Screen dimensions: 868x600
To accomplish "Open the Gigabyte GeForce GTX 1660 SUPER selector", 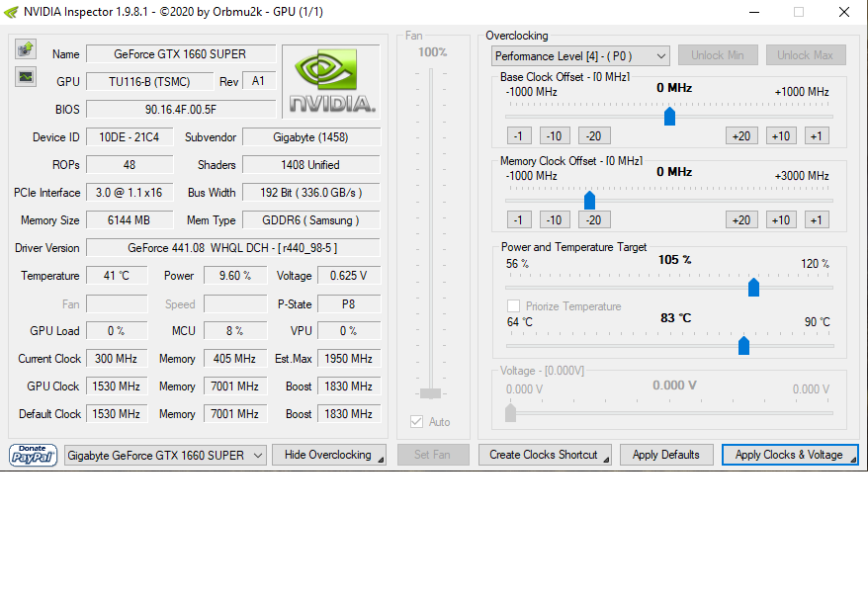I will tap(165, 455).
